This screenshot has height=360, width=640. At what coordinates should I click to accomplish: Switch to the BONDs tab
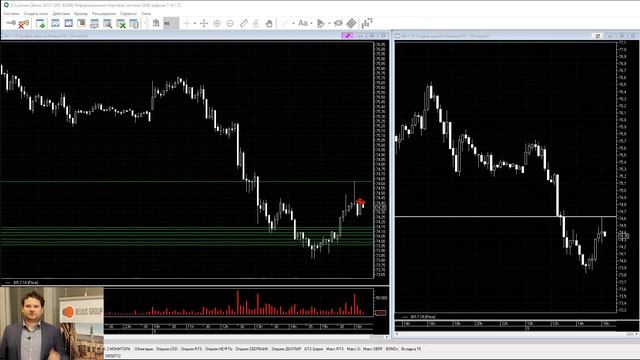(x=392, y=349)
